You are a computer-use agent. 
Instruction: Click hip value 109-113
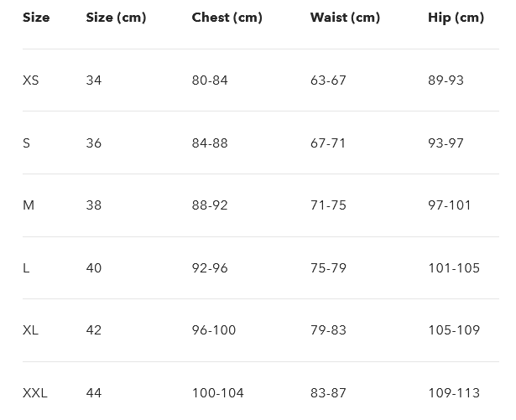[x=454, y=393]
